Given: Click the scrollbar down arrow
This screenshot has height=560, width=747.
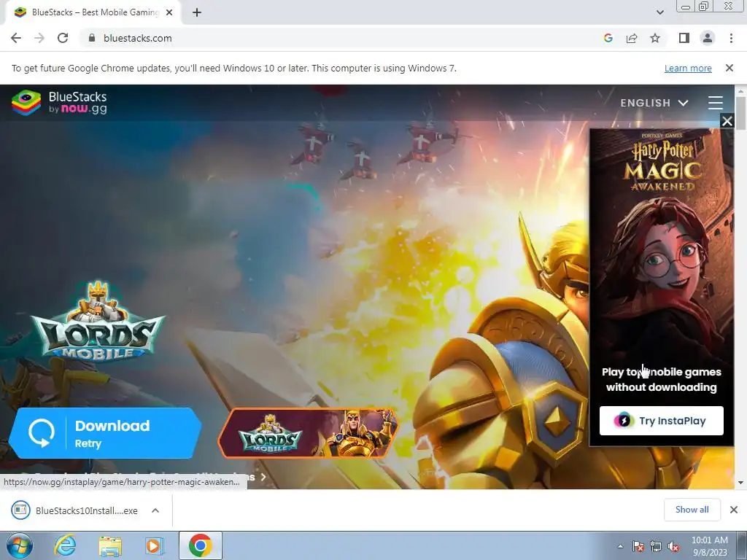Looking at the screenshot, I should [x=740, y=483].
